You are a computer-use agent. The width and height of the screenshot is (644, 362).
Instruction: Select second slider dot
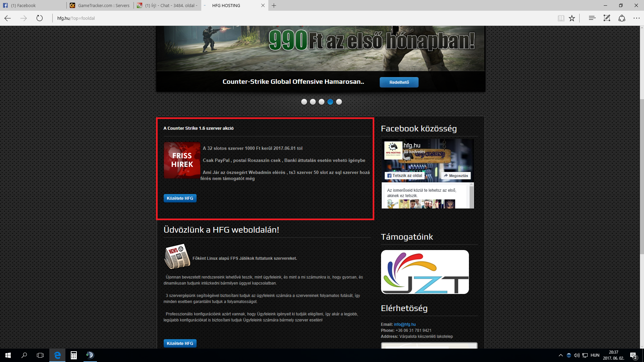click(x=313, y=102)
